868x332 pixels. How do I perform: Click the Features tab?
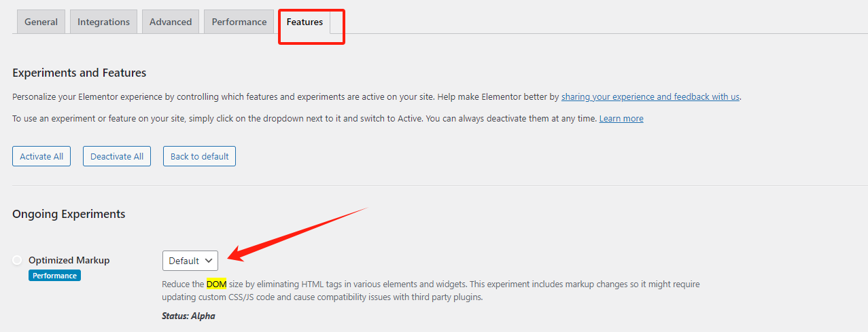coord(305,22)
